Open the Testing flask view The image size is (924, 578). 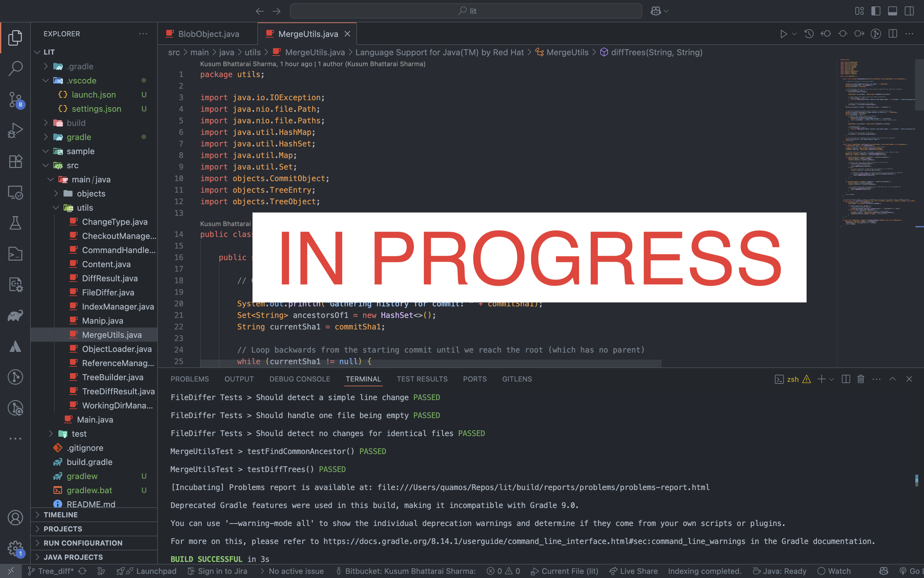click(x=15, y=223)
